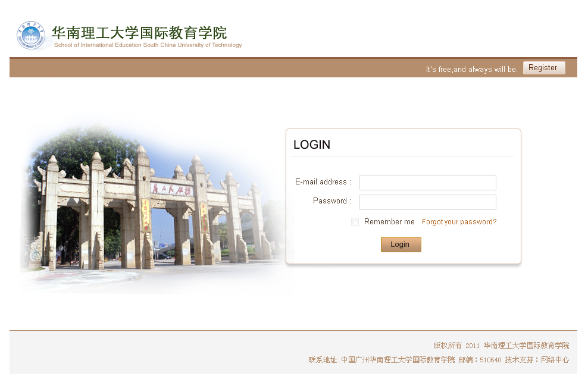Screen dimensions: 588x376
Task: Click the 联系地址 contact address footer text
Action: (x=381, y=360)
